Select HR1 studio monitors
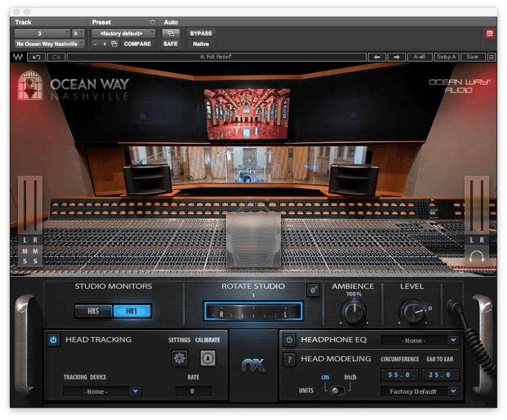Viewport: 507px width, 420px height. point(131,311)
